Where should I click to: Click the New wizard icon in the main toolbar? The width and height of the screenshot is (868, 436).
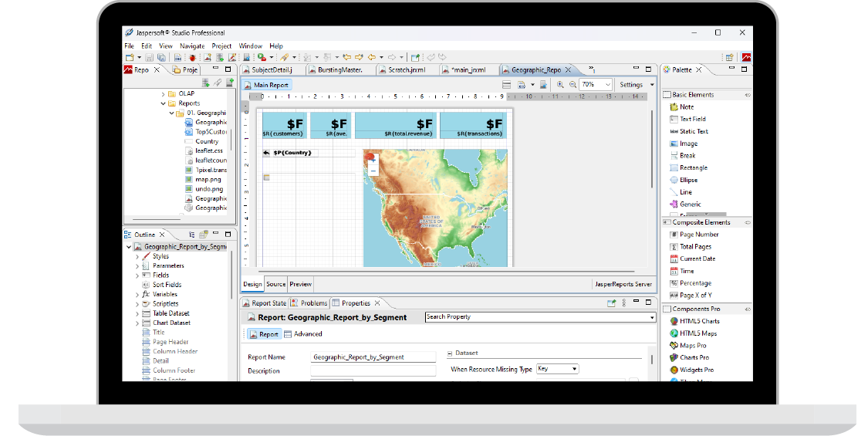tap(130, 57)
